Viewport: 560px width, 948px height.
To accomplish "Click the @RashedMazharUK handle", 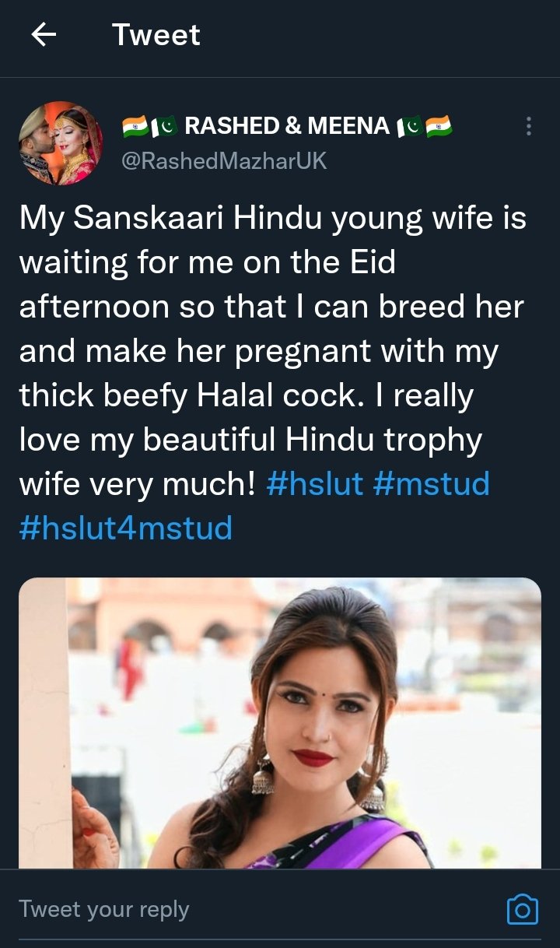I will click(x=225, y=161).
